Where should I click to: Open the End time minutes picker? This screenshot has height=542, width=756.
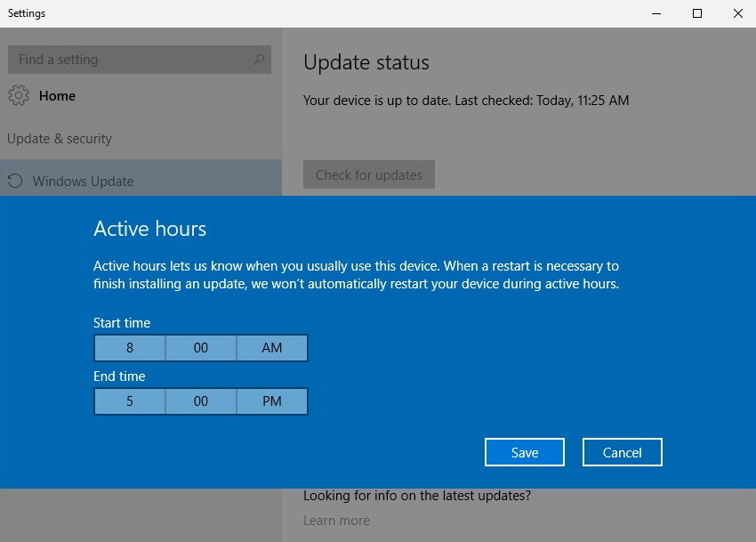click(x=201, y=401)
